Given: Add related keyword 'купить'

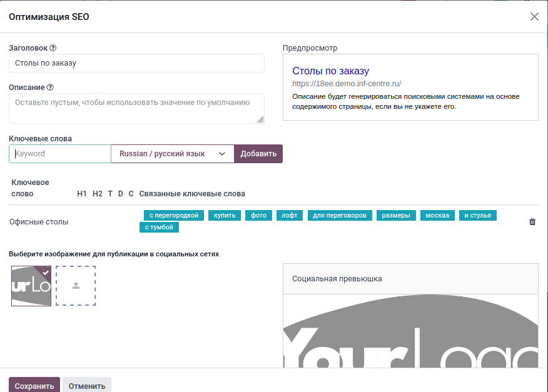Looking at the screenshot, I should coord(225,215).
